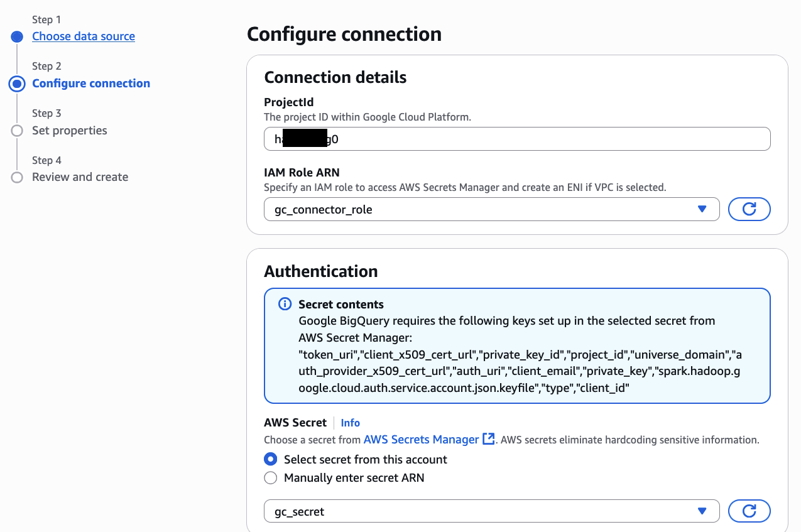The height and width of the screenshot is (532, 801).
Task: Refresh the AWS secret list
Action: click(x=749, y=511)
